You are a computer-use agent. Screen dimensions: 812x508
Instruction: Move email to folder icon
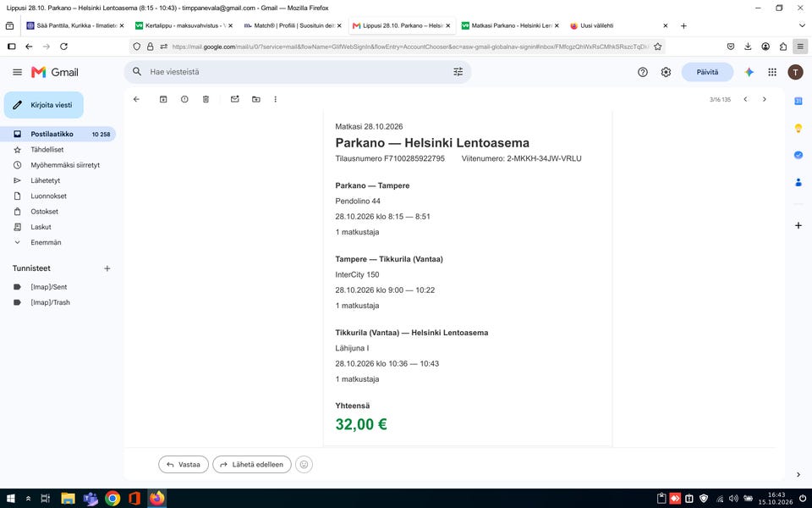pos(255,99)
